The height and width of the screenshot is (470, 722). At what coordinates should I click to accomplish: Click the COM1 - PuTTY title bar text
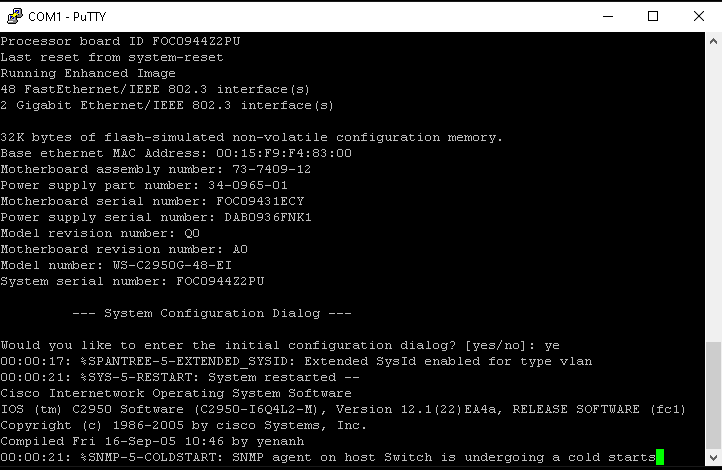(x=67, y=17)
